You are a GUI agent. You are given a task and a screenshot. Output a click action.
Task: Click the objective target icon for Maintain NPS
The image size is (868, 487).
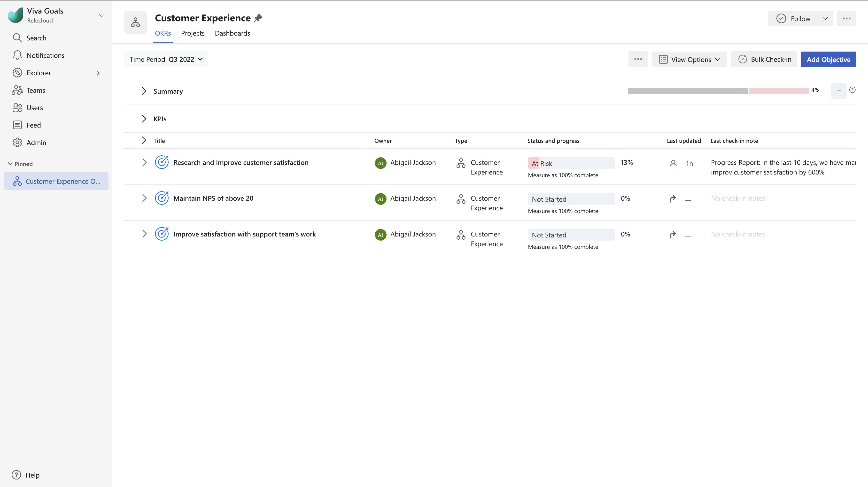point(161,198)
